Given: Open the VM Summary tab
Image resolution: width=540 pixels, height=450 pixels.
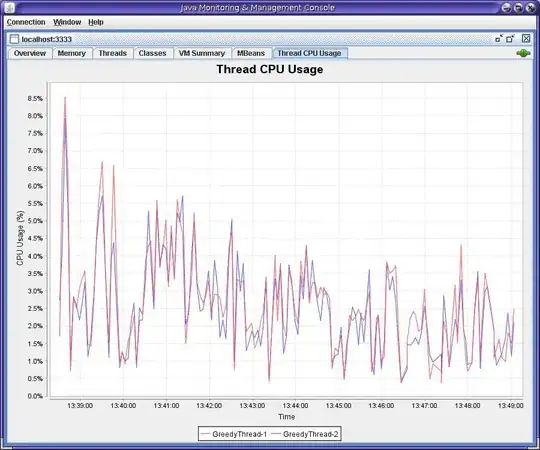Looking at the screenshot, I should (x=202, y=53).
